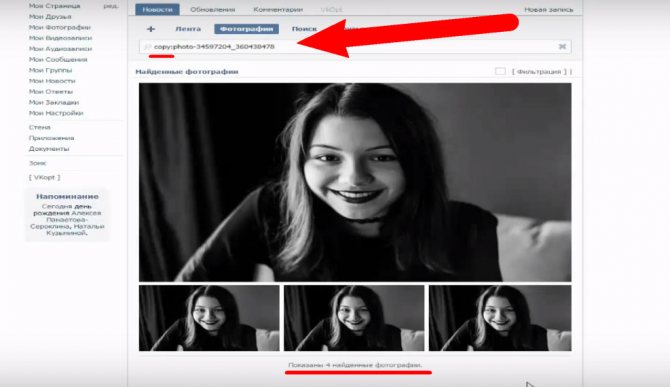Open Мои Фотографии in sidebar
This screenshot has width=670, height=387.
pos(60,27)
